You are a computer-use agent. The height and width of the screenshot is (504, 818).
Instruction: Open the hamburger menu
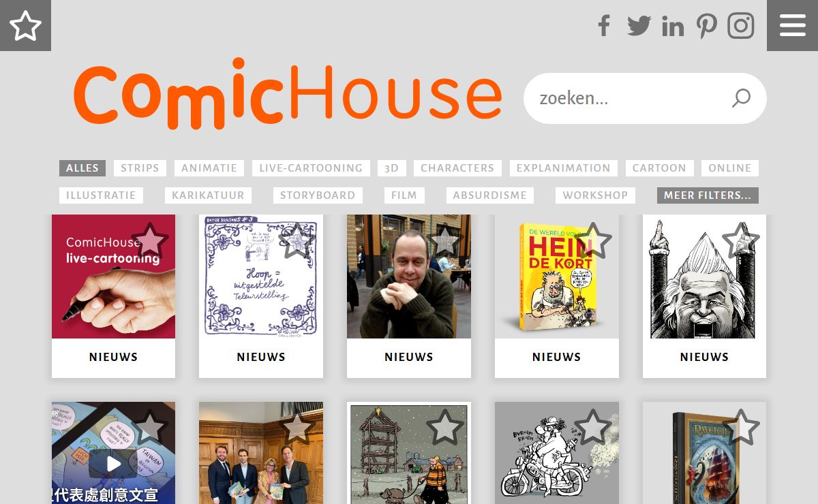coord(793,25)
